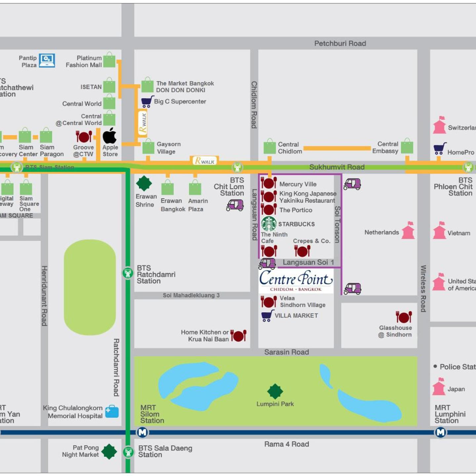476x476 pixels.
Task: Click the Erawan Shrine green diamond icon
Action: point(144,183)
